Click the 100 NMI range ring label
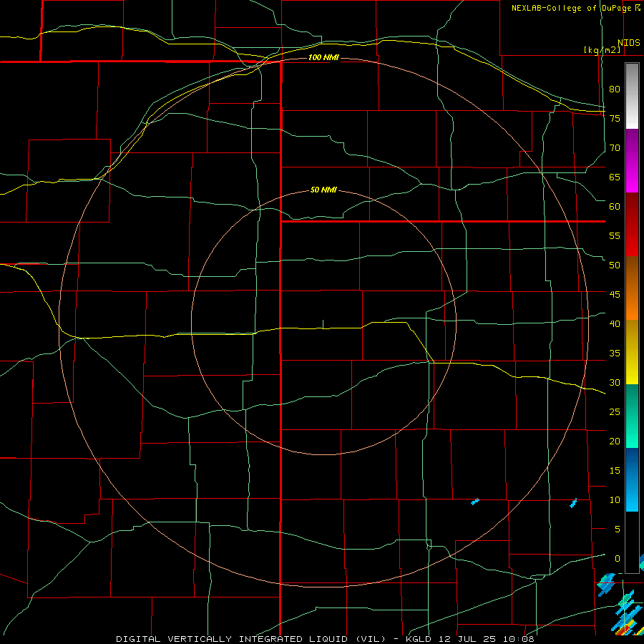This screenshot has width=644, height=644. 323,57
